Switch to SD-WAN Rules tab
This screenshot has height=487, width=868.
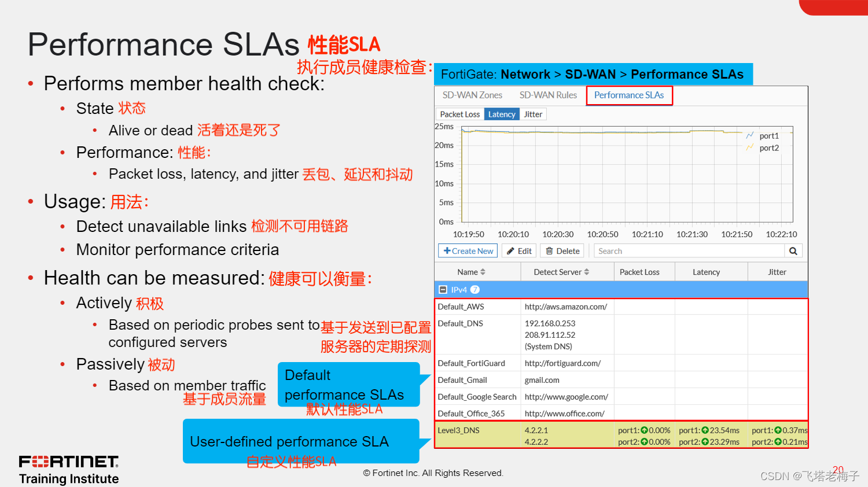[x=548, y=95]
